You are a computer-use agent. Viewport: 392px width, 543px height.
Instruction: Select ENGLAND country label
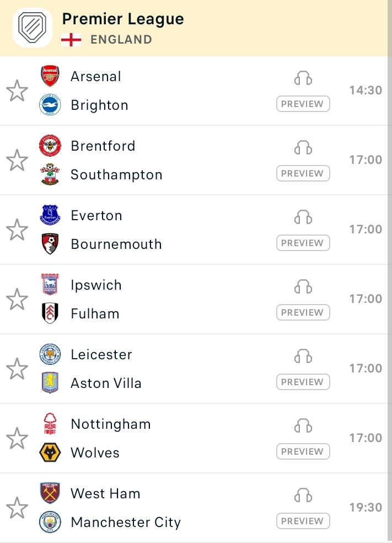coord(121,40)
